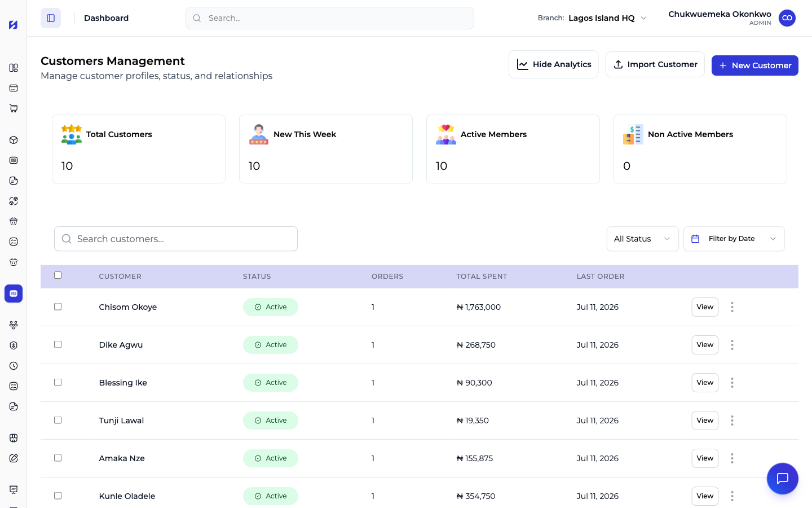This screenshot has width=812, height=508.
Task: Tick the checkbox for Amaka Nze
Action: [58, 458]
